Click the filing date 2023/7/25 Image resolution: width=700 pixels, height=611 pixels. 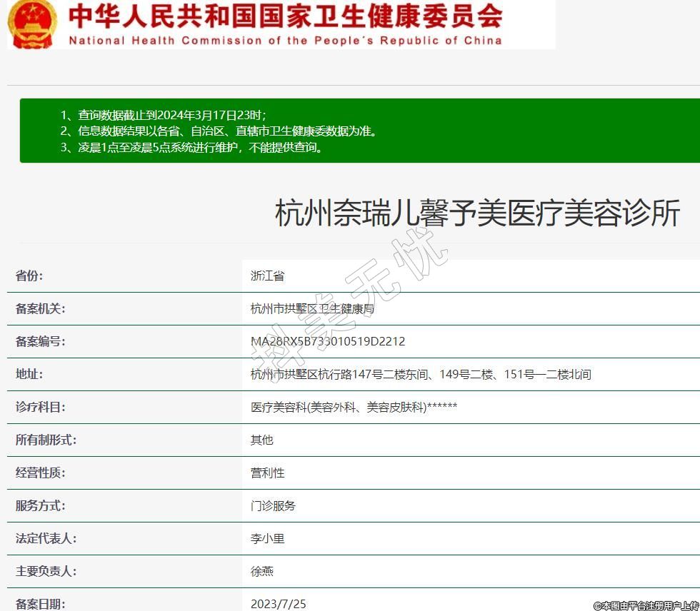pyautogui.click(x=278, y=604)
